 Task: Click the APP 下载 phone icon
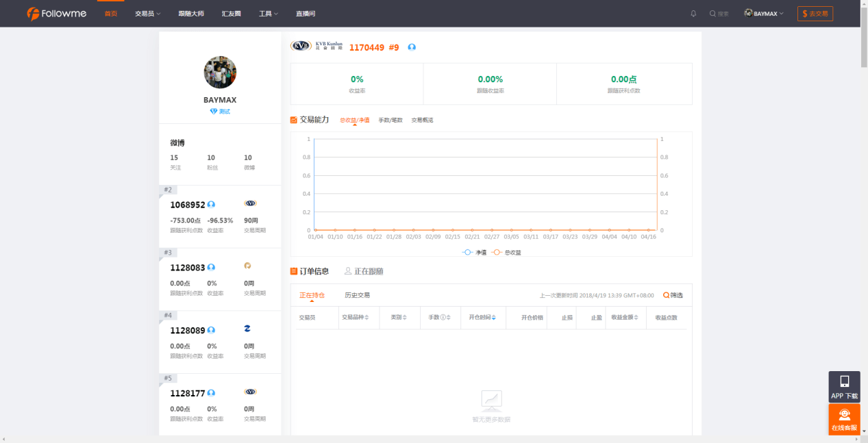click(844, 381)
